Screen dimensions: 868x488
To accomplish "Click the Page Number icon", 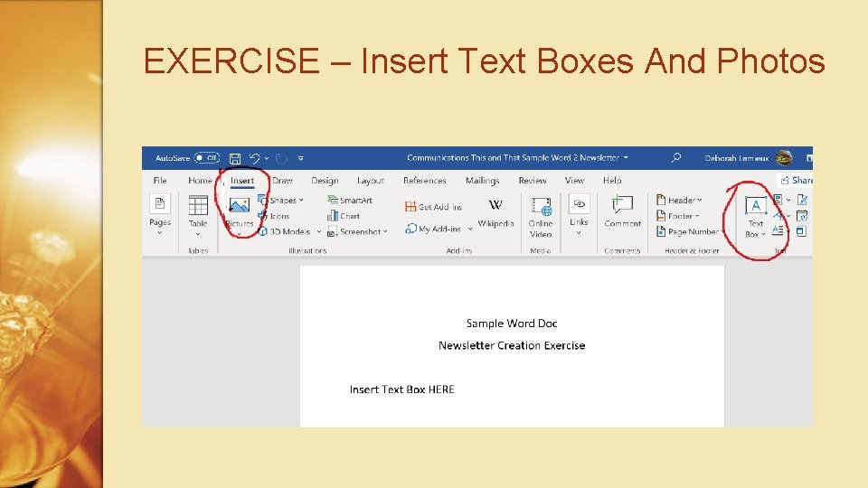I will coord(660,231).
